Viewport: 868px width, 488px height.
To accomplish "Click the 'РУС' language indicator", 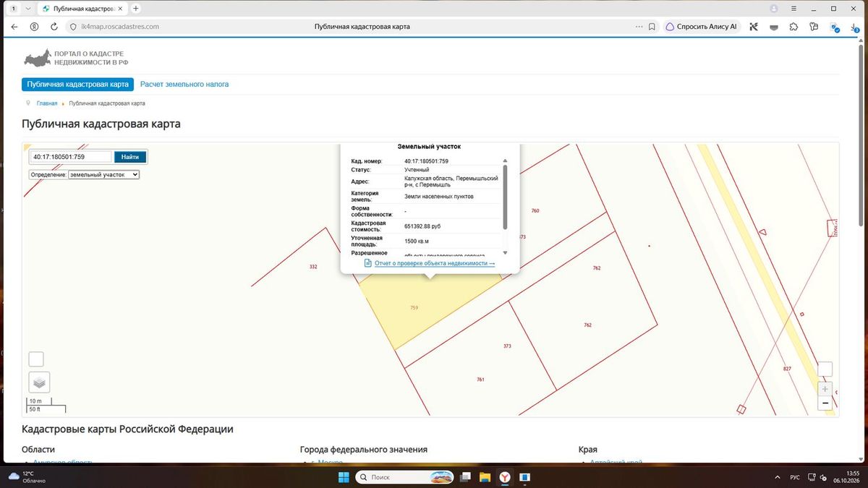I will (x=794, y=477).
